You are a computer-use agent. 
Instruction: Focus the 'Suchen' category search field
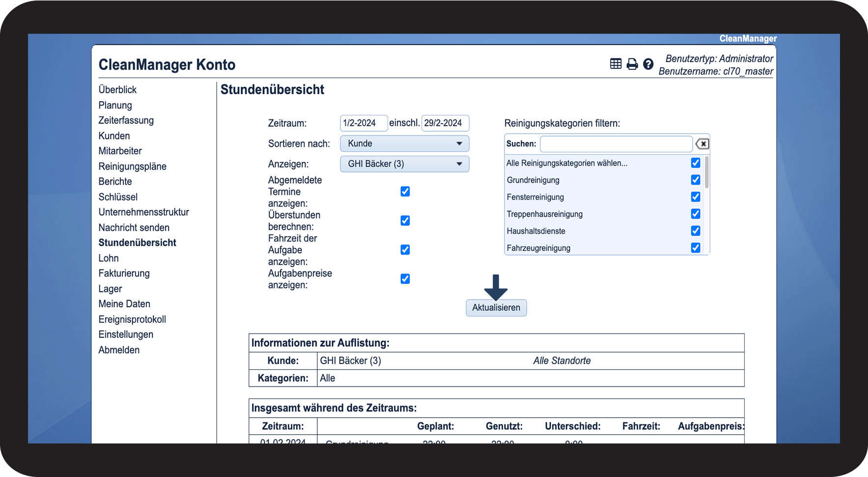[x=616, y=144]
